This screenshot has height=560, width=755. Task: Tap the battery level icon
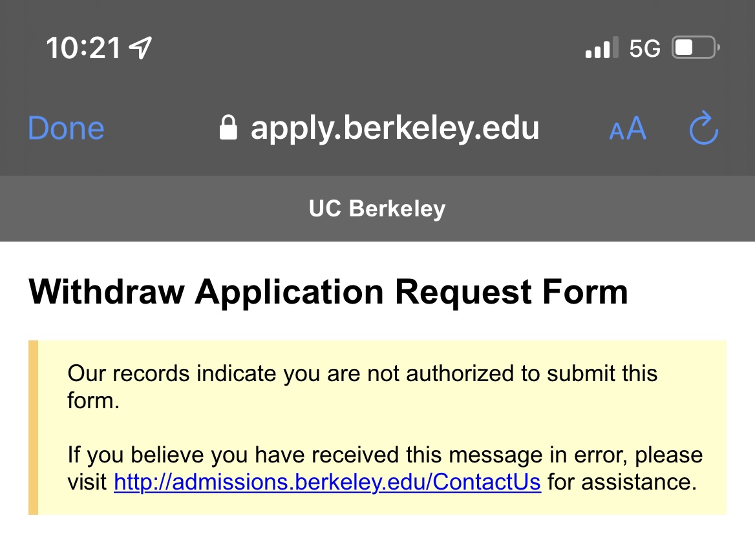696,48
